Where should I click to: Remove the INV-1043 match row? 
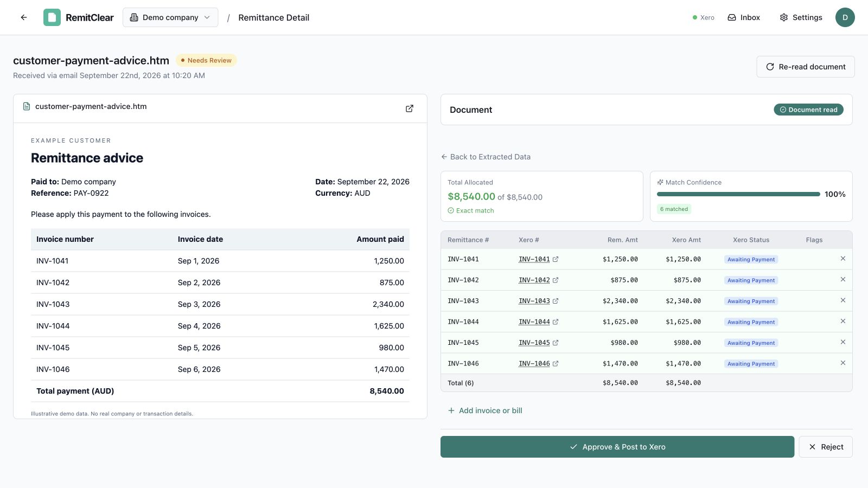(x=843, y=300)
